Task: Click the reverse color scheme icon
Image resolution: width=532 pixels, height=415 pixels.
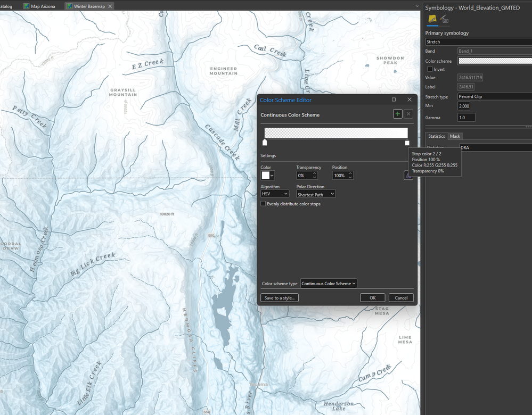Action: coord(408,176)
